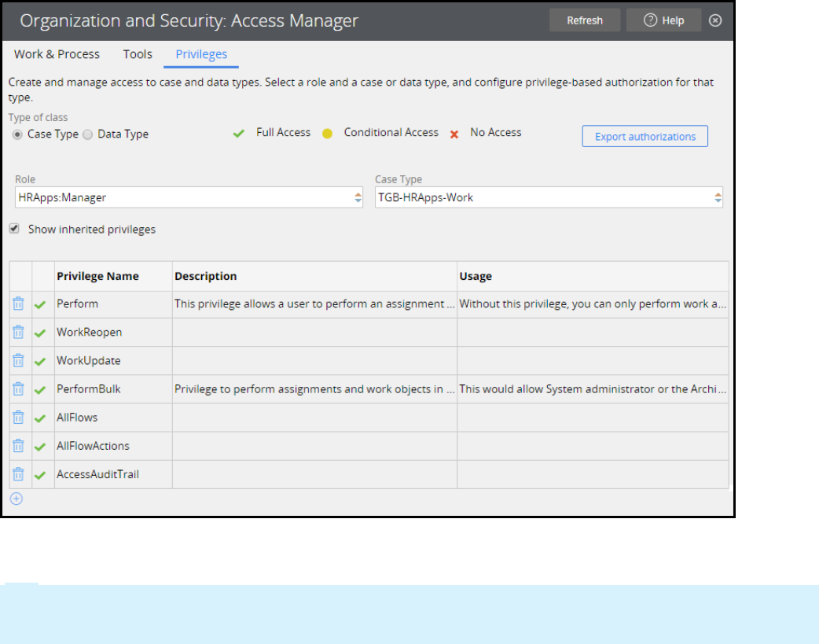The width and height of the screenshot is (819, 644).
Task: Delete the PerformBulk privilege row
Action: [x=19, y=388]
